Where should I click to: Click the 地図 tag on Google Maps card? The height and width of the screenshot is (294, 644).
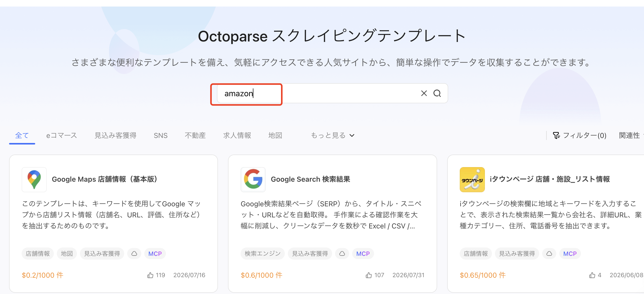(67, 254)
